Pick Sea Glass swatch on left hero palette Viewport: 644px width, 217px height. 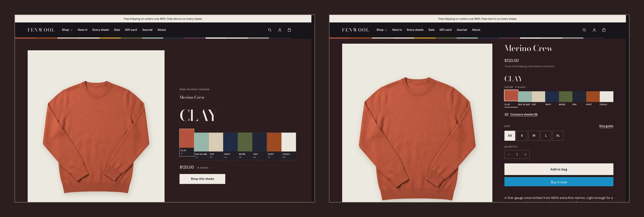(x=201, y=146)
